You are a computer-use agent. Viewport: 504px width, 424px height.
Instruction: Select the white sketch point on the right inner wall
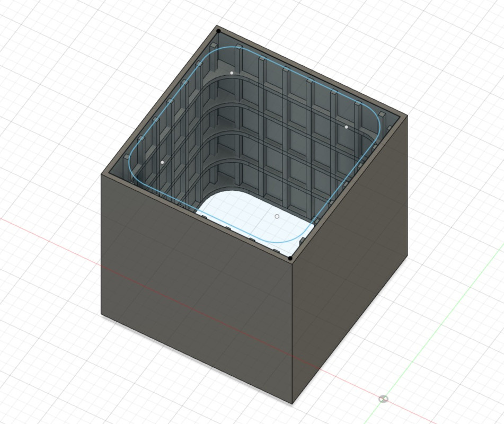point(346,127)
